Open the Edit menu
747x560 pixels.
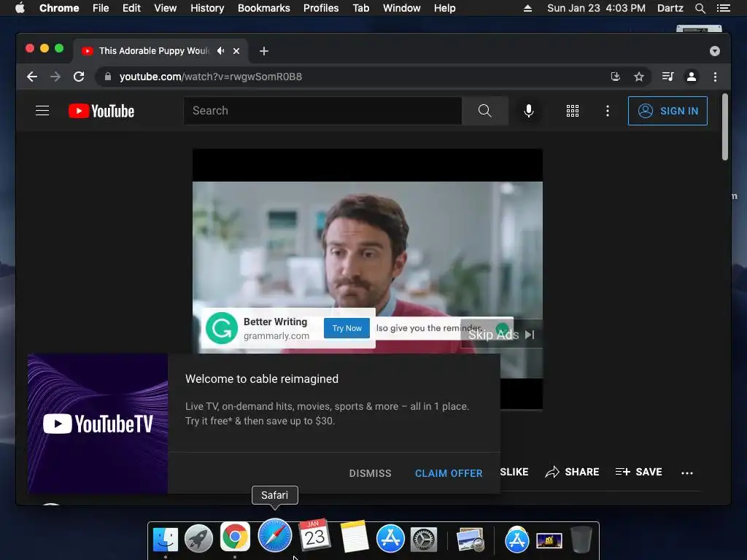click(x=131, y=8)
